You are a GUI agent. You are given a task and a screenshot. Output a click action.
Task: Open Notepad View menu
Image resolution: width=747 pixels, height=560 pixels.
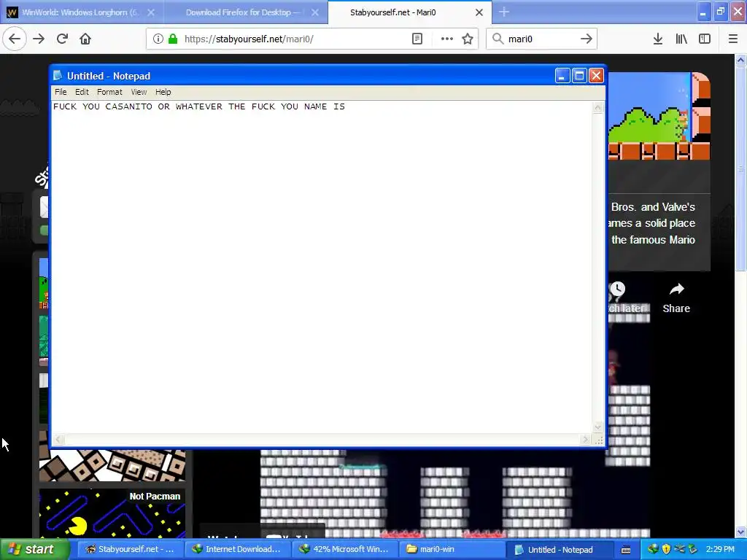139,92
